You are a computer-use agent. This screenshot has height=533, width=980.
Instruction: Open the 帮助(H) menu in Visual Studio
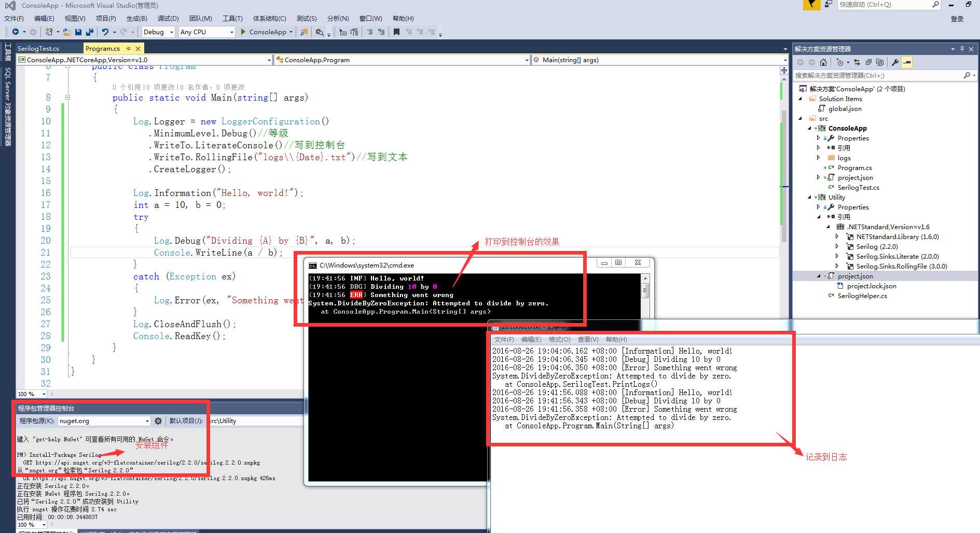point(403,18)
